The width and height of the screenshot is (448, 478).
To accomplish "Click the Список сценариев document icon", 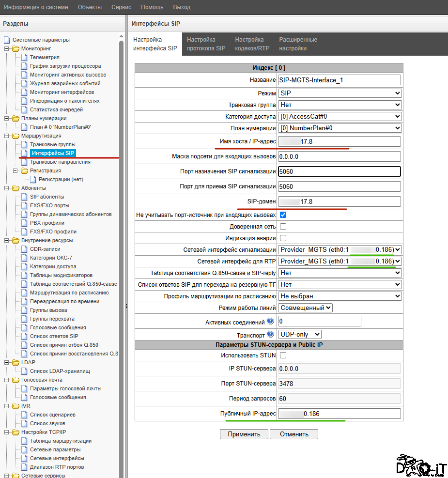I will (24, 415).
